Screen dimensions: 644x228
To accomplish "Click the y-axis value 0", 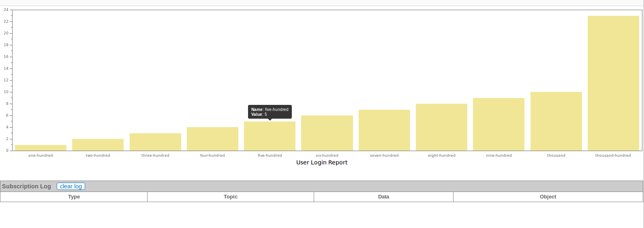I will 7,151.
